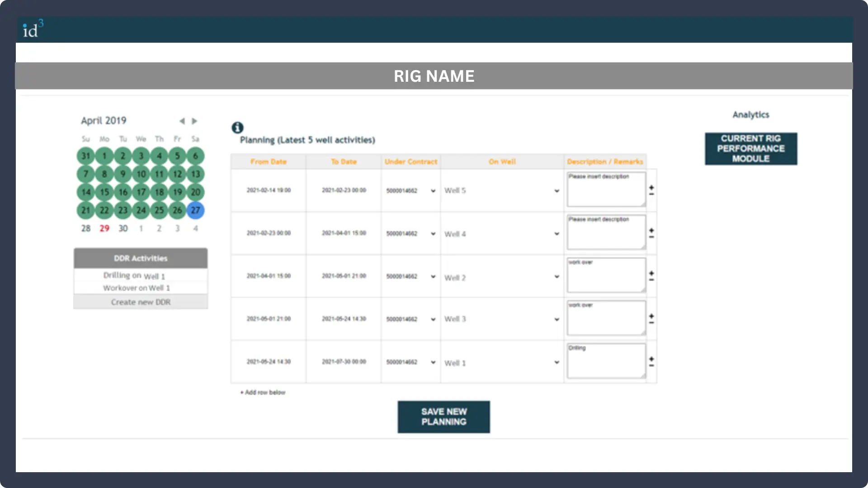Click To Date 2021-05-24 14:30 cell

[x=344, y=319]
